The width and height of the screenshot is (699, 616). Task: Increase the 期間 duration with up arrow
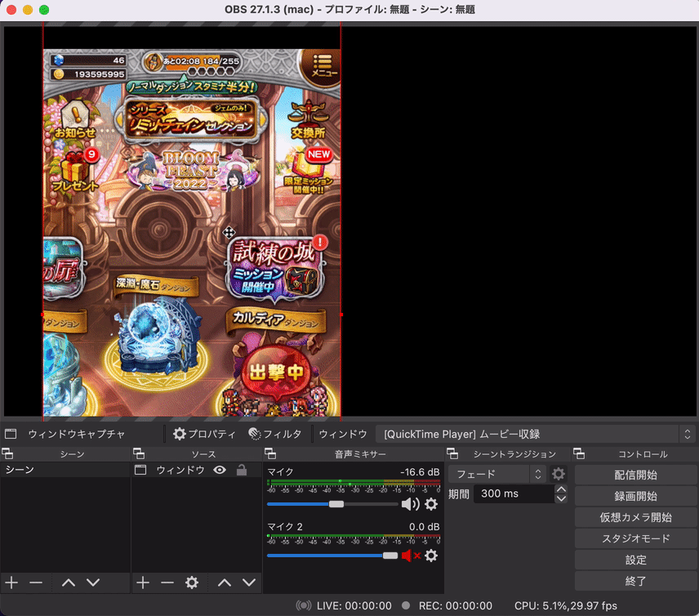[561, 489]
